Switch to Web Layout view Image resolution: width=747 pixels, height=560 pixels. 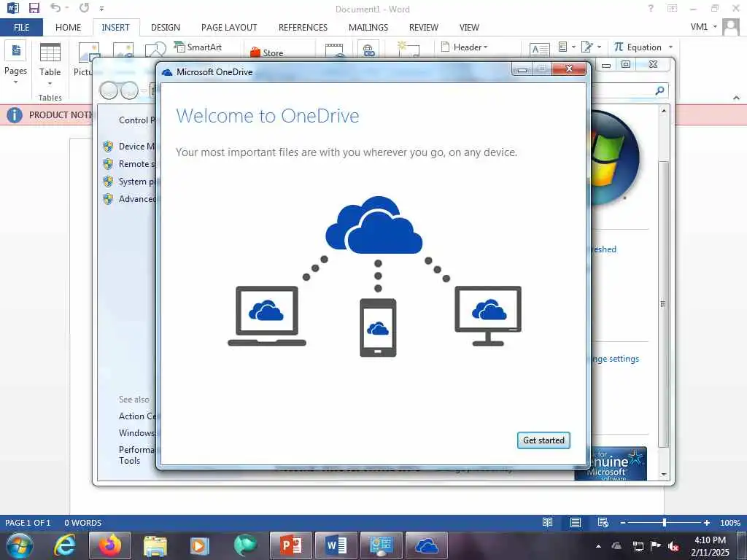point(603,522)
